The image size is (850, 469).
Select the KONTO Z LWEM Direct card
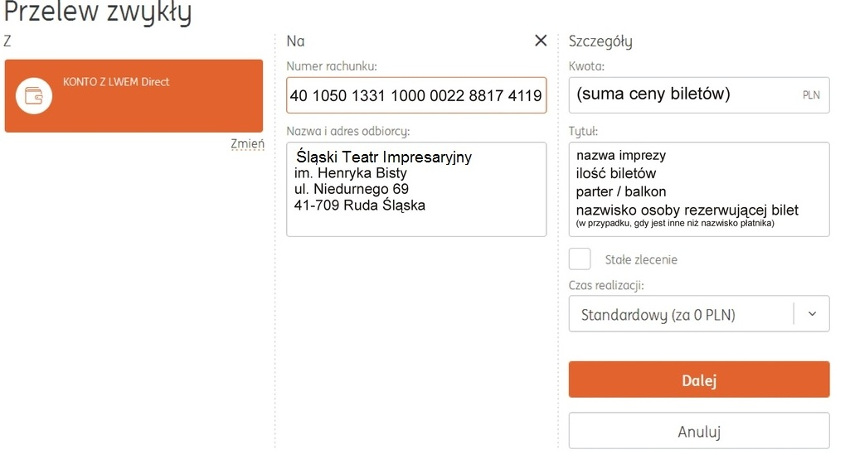pyautogui.click(x=134, y=96)
